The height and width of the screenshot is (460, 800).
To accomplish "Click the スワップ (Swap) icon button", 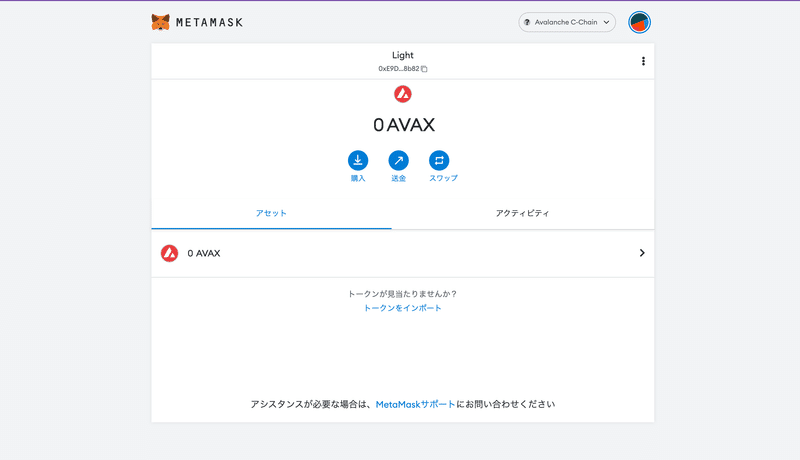I will click(439, 161).
